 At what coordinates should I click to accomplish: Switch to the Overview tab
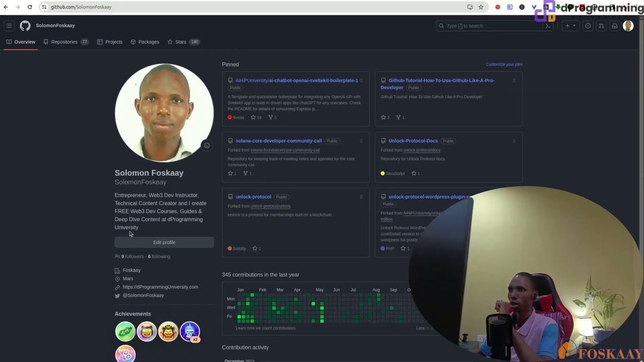point(21,42)
